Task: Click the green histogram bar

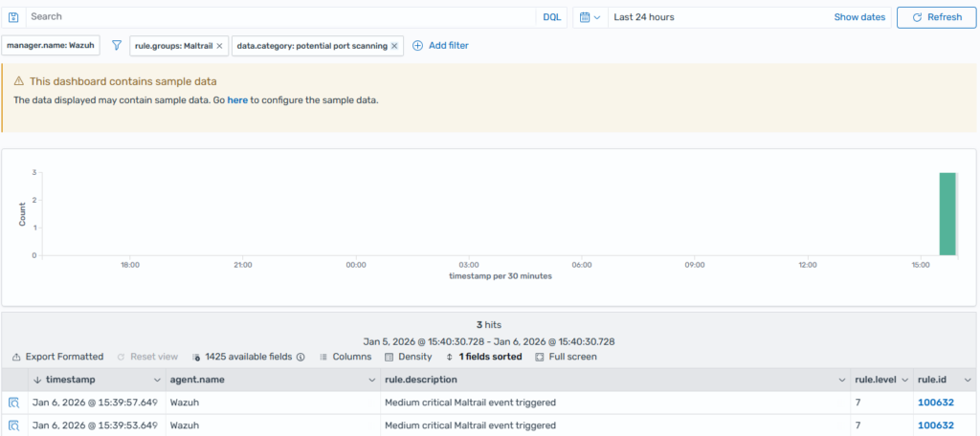Action: 947,214
